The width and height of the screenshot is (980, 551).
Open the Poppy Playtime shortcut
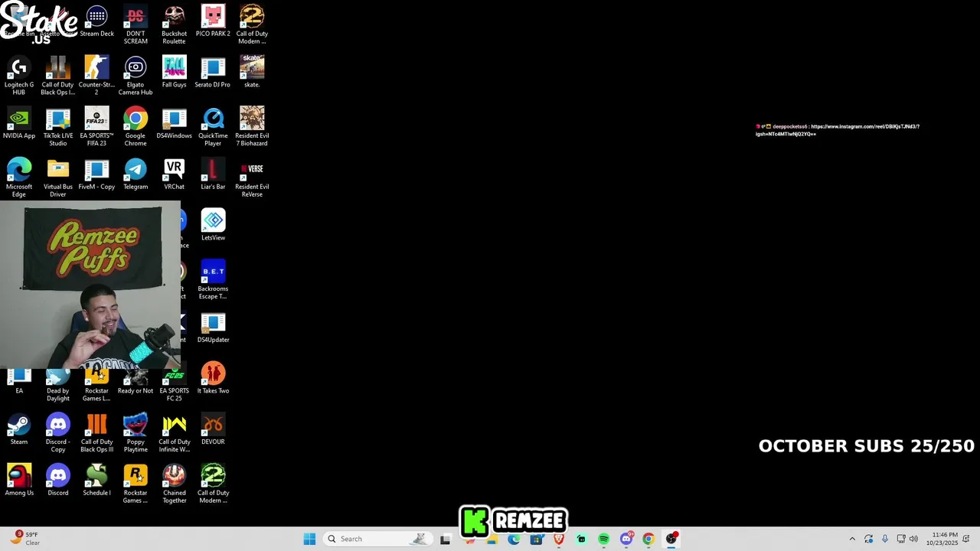point(136,433)
